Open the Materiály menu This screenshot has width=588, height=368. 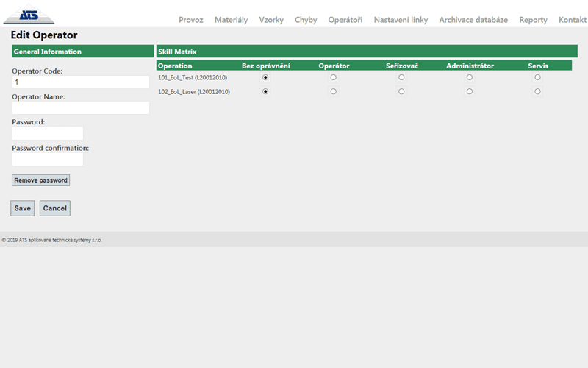pos(231,20)
